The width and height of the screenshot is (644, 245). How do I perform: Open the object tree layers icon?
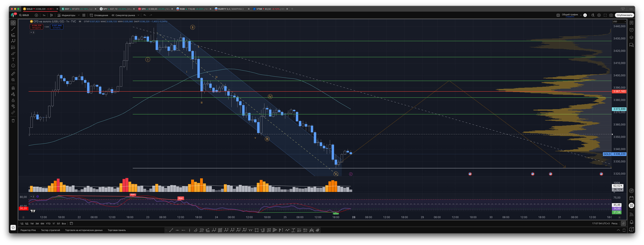click(631, 37)
